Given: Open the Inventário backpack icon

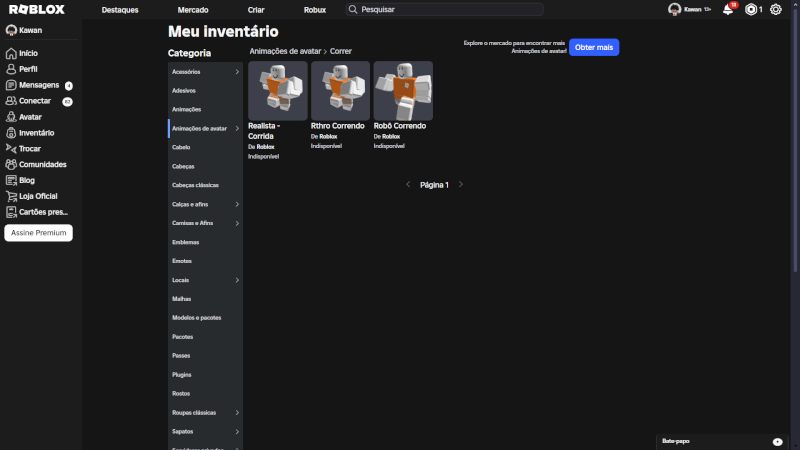Looking at the screenshot, I should point(11,133).
